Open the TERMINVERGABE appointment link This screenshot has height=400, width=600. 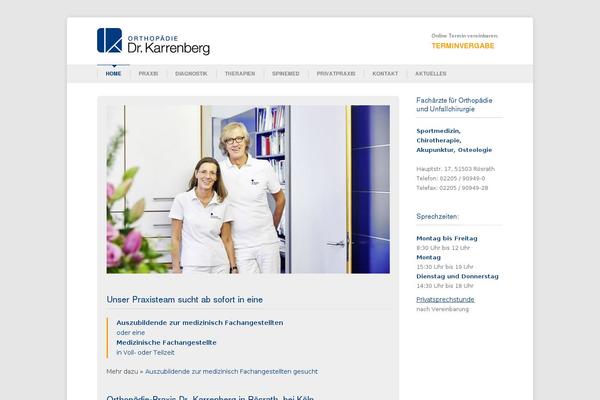[x=463, y=46]
